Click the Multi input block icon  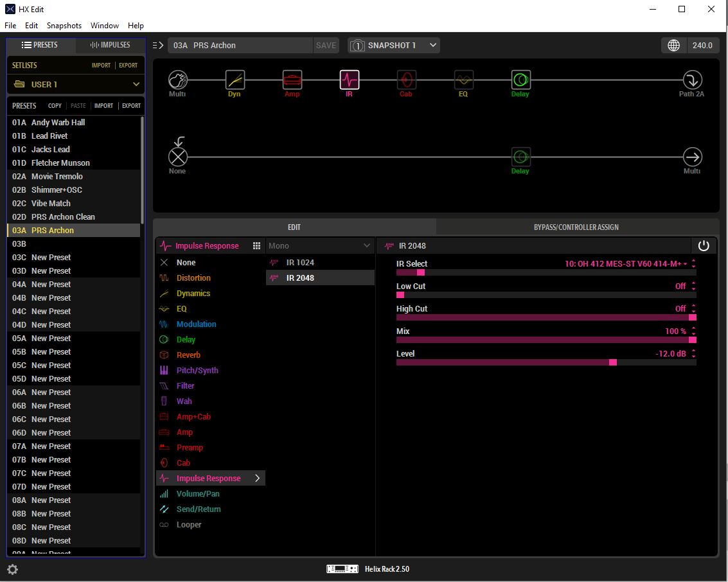[178, 80]
